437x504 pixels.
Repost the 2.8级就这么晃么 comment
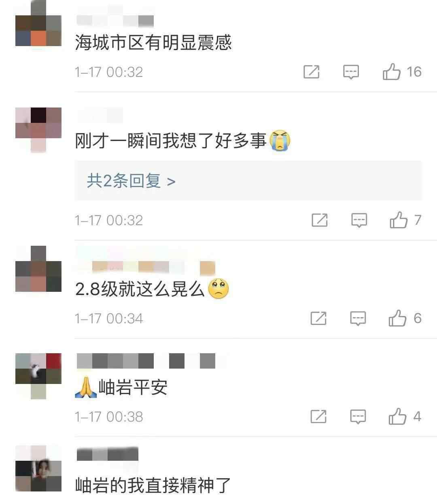(x=318, y=318)
